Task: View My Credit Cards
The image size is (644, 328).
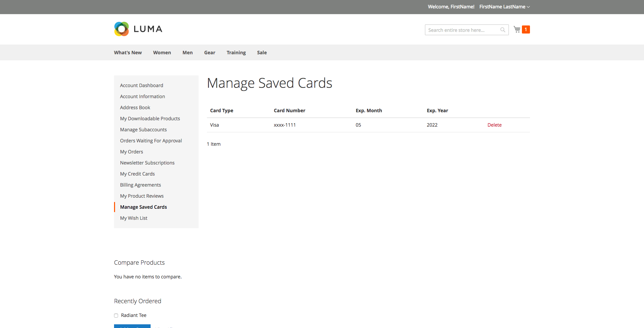Action: point(137,174)
